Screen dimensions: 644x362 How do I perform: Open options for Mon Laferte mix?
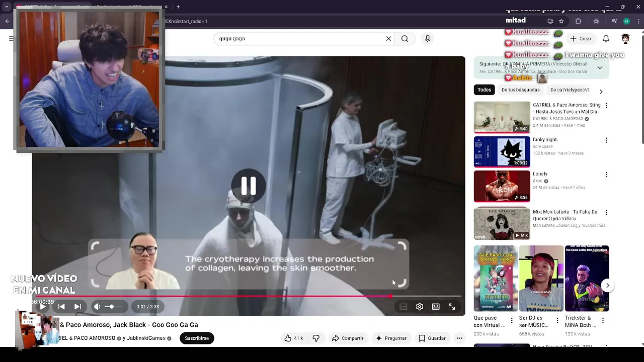(x=606, y=213)
